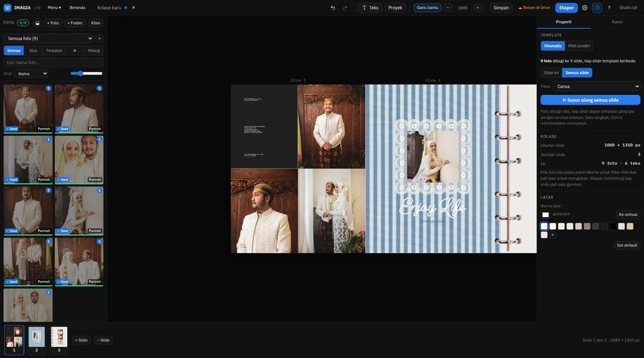Image resolution: width=644 pixels, height=358 pixels.
Task: Click Ke semua button
Action: tap(628, 215)
